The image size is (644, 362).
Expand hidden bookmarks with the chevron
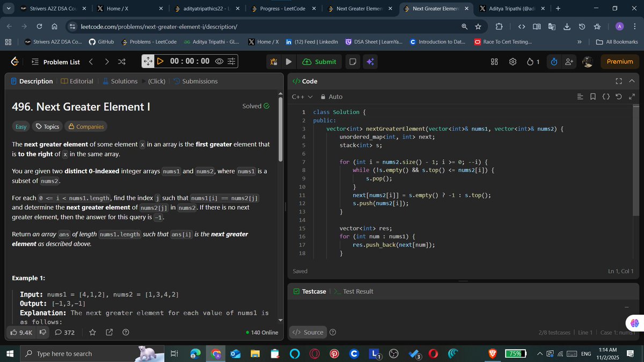point(579,41)
